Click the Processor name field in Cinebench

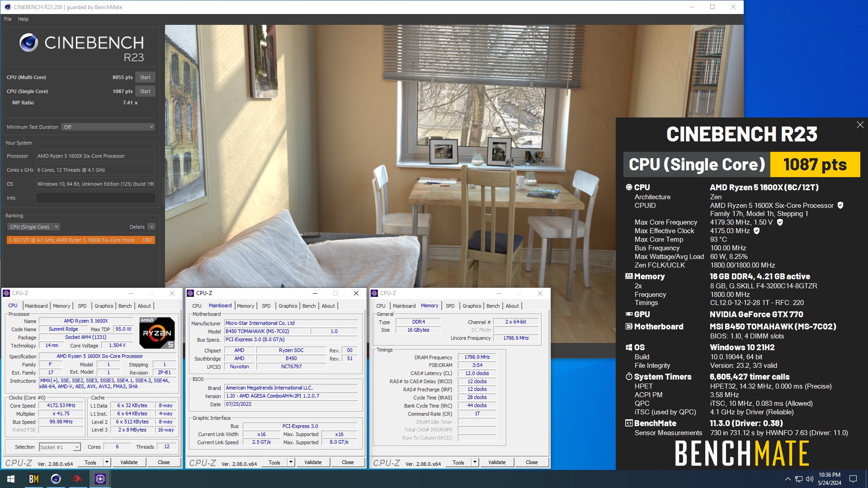point(95,156)
